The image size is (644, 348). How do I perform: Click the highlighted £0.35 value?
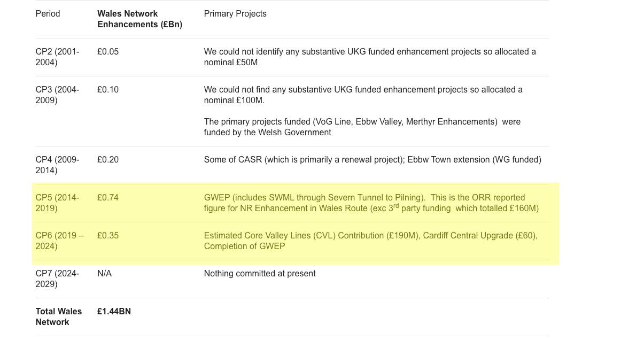tap(108, 236)
